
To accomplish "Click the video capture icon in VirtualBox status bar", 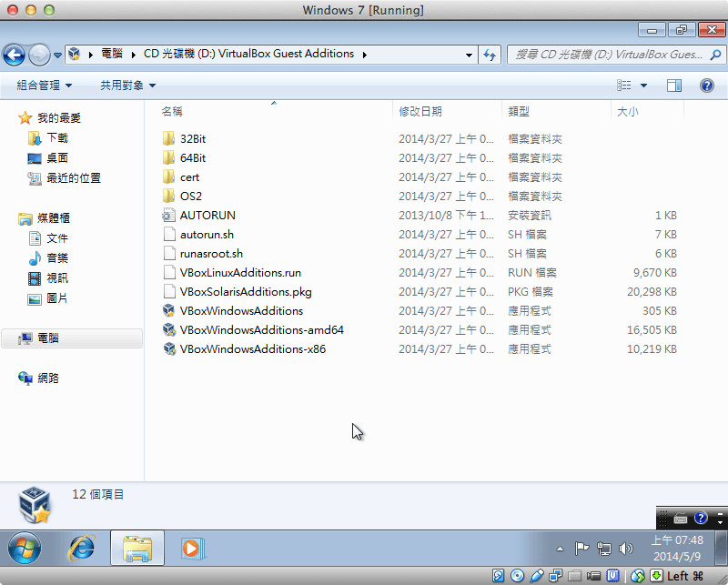I will point(593,575).
